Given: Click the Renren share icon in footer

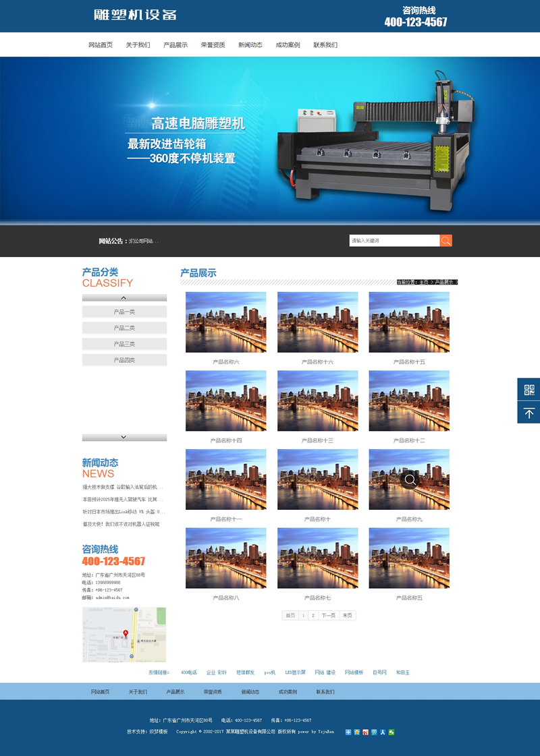Looking at the screenshot, I should (x=383, y=732).
